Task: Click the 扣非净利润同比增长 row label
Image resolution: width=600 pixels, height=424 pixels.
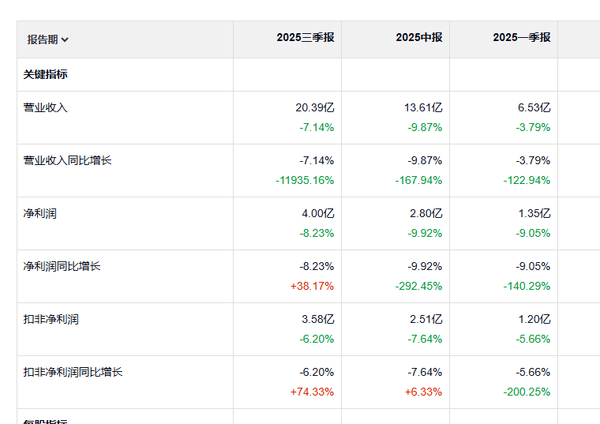Action: pyautogui.click(x=73, y=372)
